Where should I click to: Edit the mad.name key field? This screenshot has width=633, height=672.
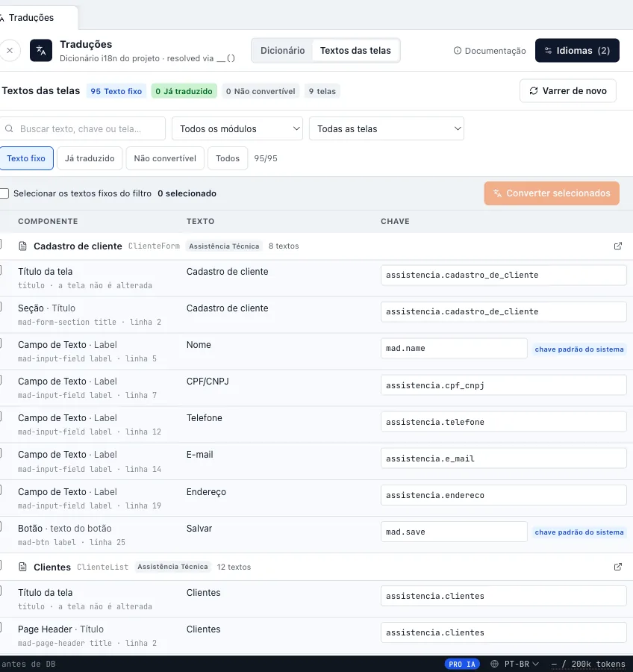pyautogui.click(x=454, y=349)
